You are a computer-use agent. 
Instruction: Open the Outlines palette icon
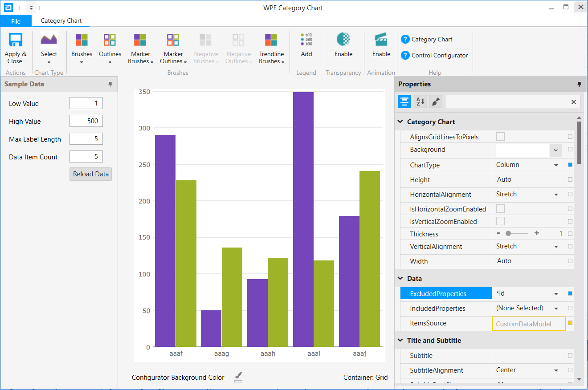110,40
